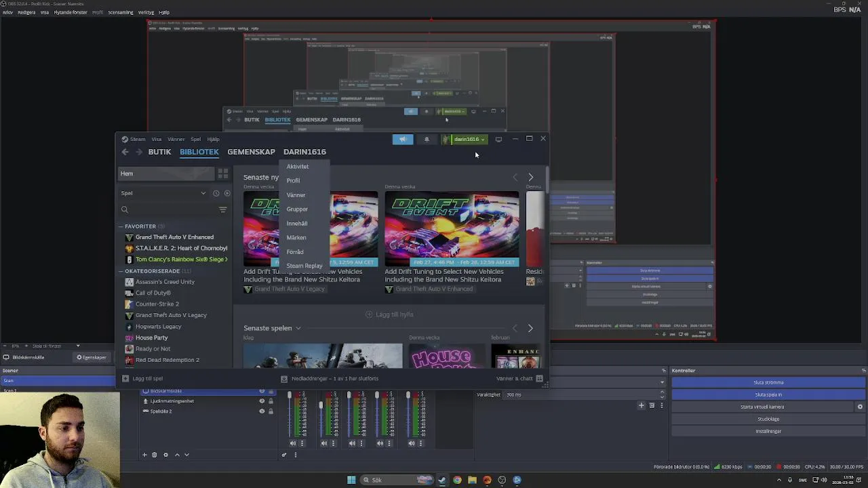Image resolution: width=868 pixels, height=488 pixels.
Task: Switch Steam library to grid view icon
Action: click(x=222, y=174)
